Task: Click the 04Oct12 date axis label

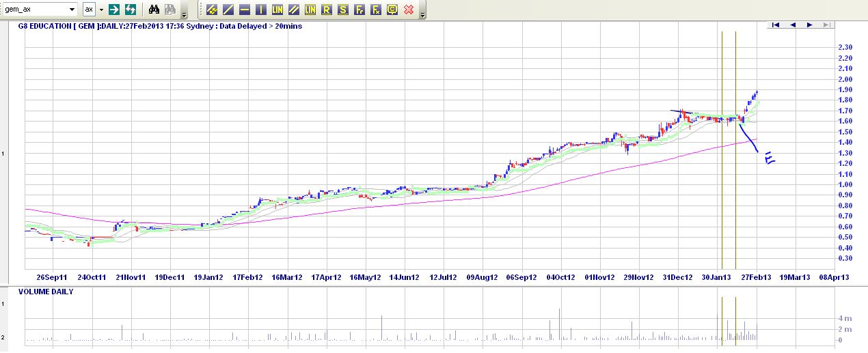Action: coord(561,277)
